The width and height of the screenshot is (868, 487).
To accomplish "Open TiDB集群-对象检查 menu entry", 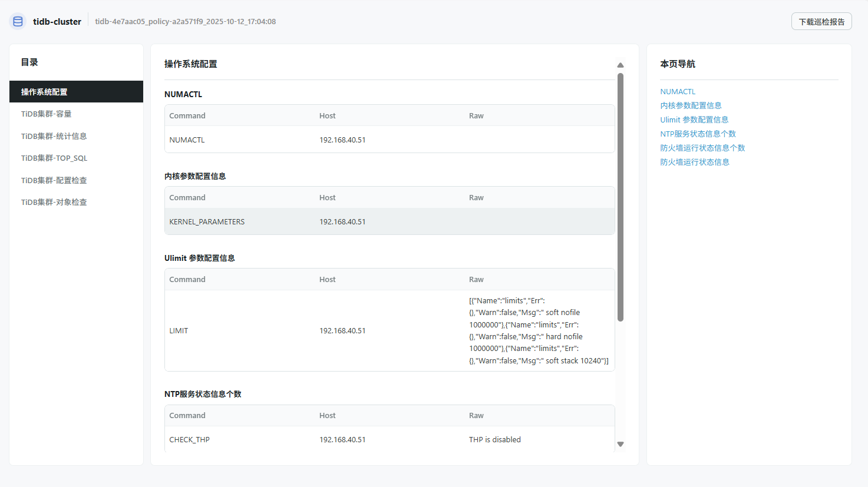I will 54,203.
